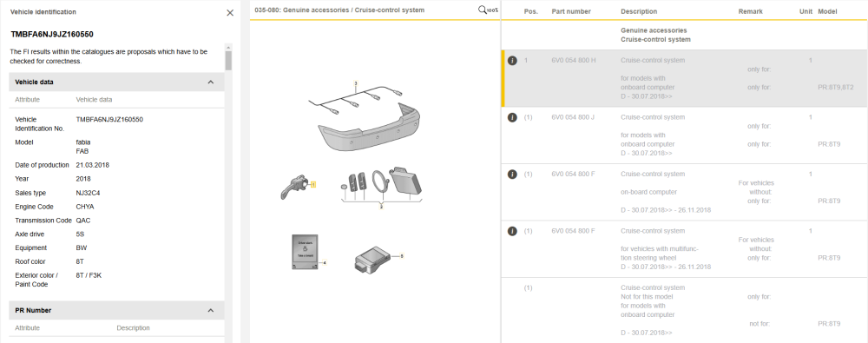
Task: Open info for part 6V0 054 800 H
Action: click(513, 61)
